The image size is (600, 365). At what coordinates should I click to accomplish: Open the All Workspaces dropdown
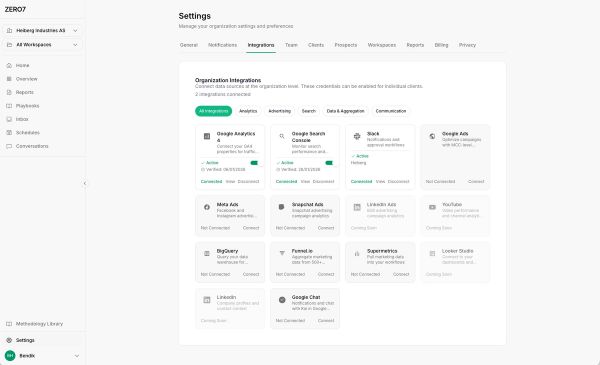click(42, 45)
